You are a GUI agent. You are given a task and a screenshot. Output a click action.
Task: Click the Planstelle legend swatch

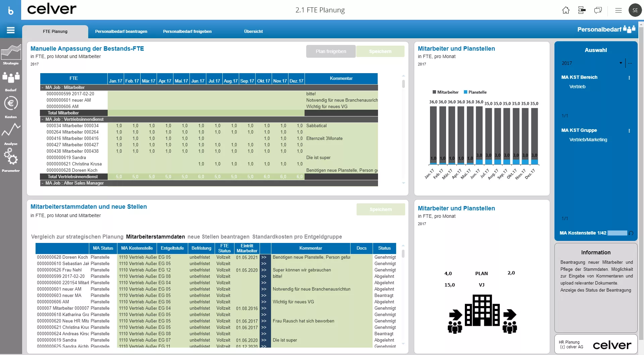(466, 92)
